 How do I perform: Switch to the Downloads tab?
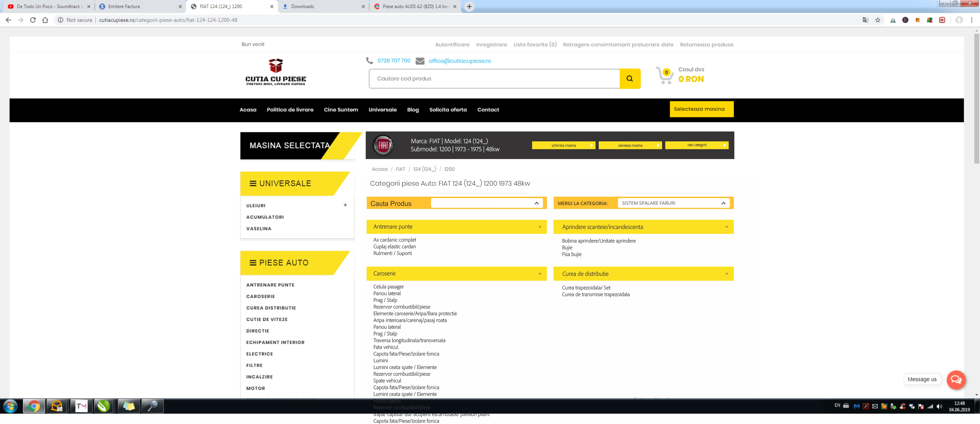[323, 6]
